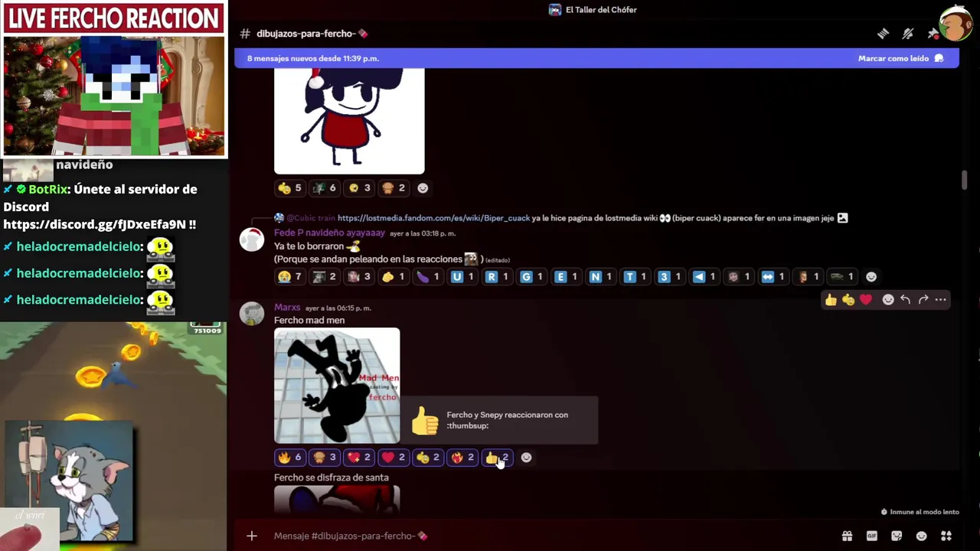This screenshot has width=980, height=551.
Task: Click the @Cubic train reply mention
Action: pos(311,218)
